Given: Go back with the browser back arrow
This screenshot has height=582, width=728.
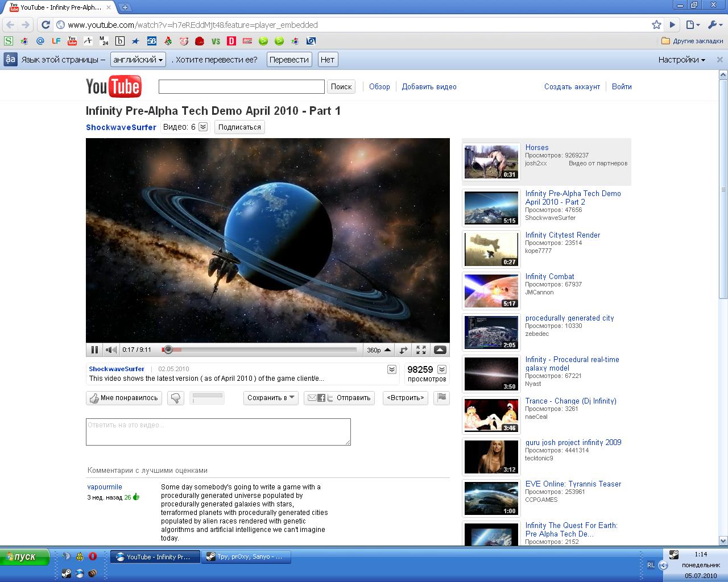Looking at the screenshot, I should click(x=10, y=25).
